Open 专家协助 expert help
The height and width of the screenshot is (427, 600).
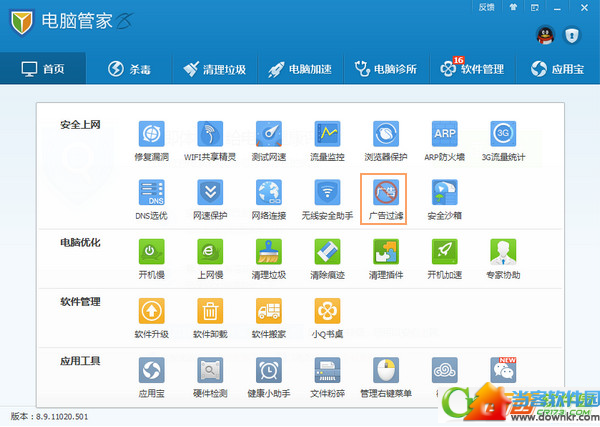point(503,259)
